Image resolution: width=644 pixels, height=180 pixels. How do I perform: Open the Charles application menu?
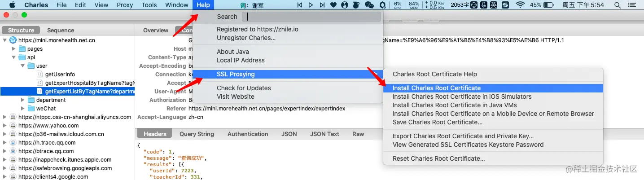[x=36, y=5]
